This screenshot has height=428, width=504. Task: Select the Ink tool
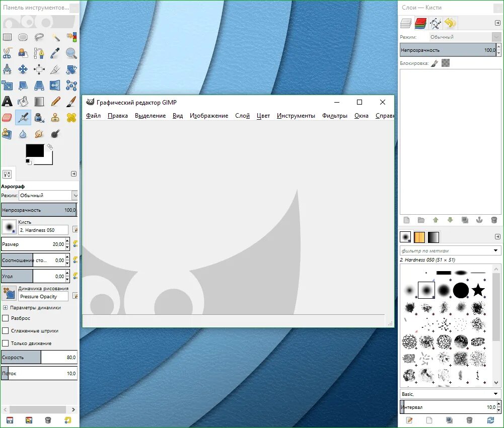pos(39,118)
